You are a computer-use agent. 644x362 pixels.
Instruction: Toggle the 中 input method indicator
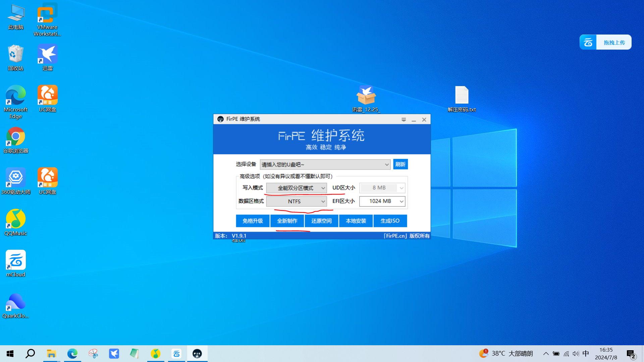pyautogui.click(x=586, y=354)
